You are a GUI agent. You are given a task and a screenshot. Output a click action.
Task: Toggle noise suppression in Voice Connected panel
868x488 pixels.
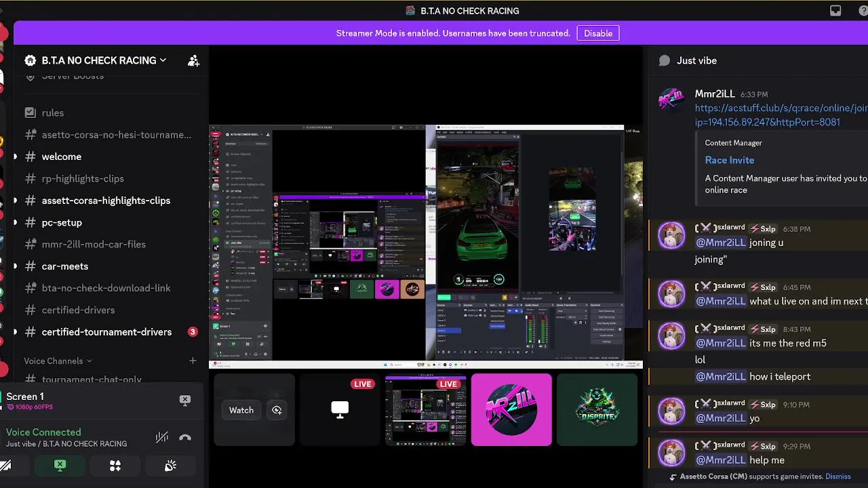point(161,437)
